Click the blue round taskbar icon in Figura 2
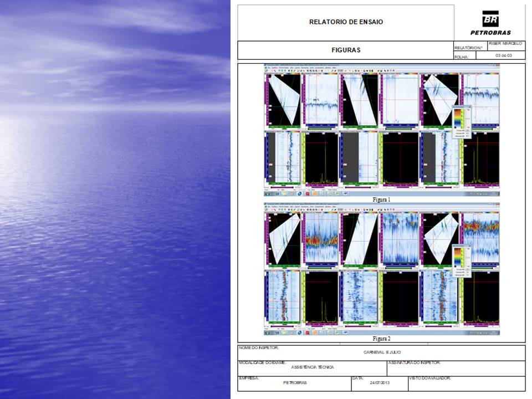Screen dimensions: 532x399 pyautogui.click(x=299, y=332)
